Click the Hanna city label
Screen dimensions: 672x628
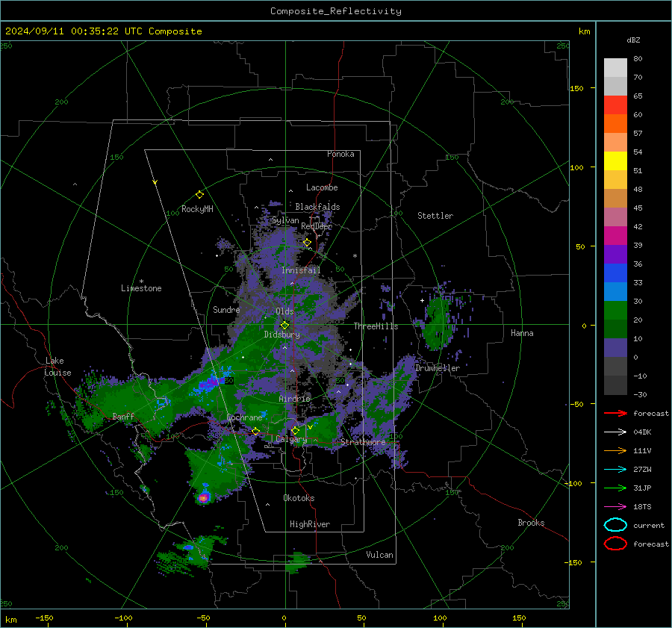point(522,333)
